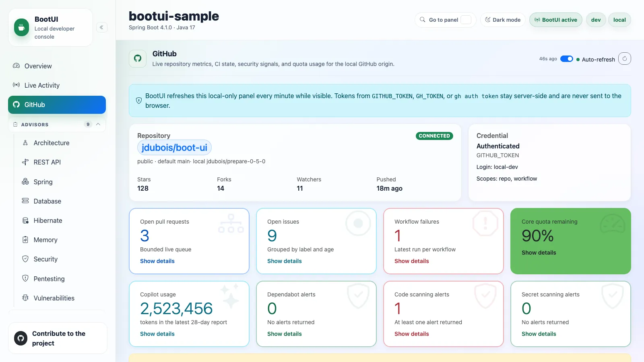This screenshot has height=362, width=644.
Task: Click the Vulnerabilities bug icon
Action: [x=25, y=298]
